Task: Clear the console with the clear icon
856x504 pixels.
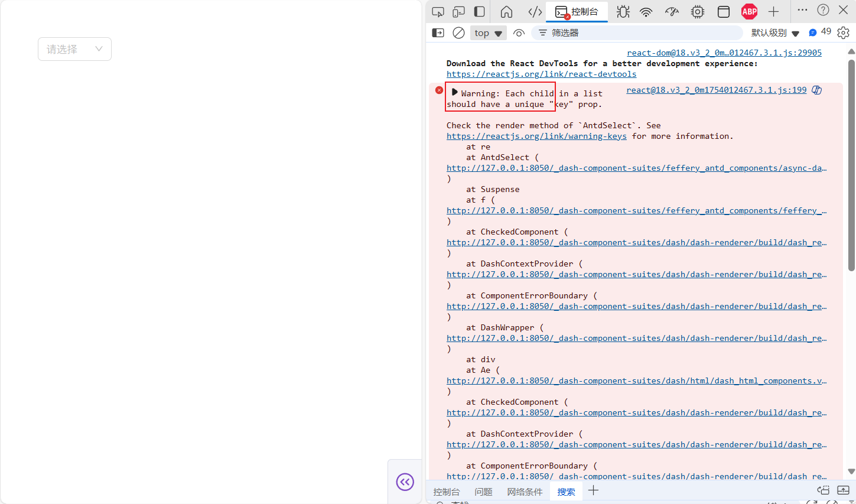Action: [x=459, y=32]
